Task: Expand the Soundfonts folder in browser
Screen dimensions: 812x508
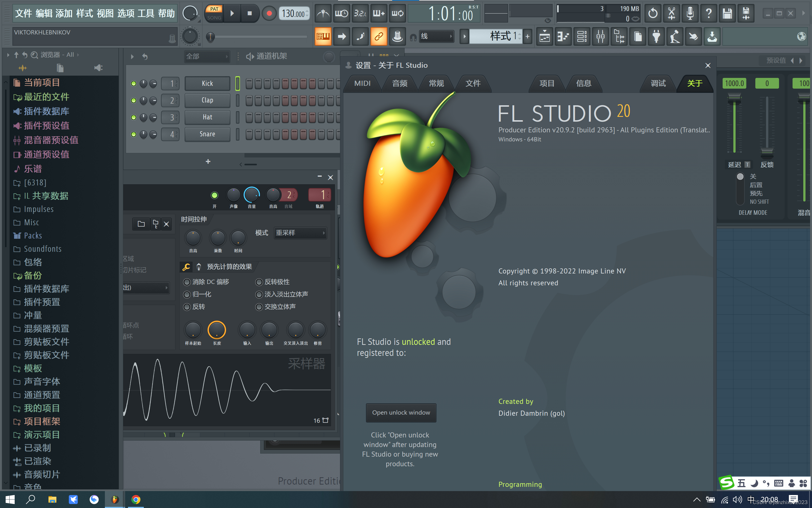Action: point(43,249)
